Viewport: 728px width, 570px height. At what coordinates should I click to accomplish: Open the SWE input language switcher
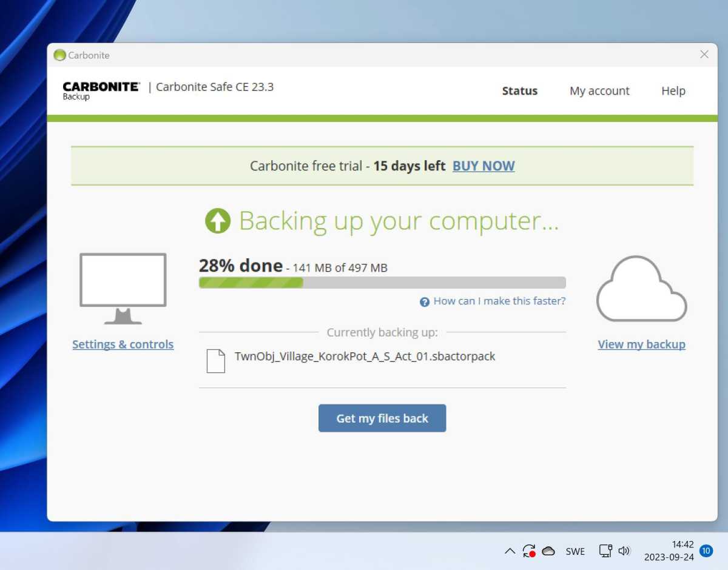click(575, 551)
